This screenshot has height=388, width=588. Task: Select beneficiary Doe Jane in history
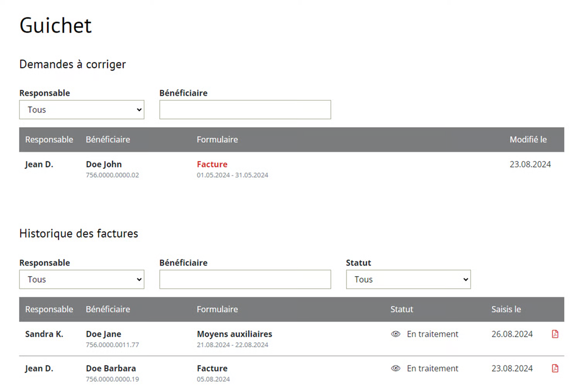103,334
